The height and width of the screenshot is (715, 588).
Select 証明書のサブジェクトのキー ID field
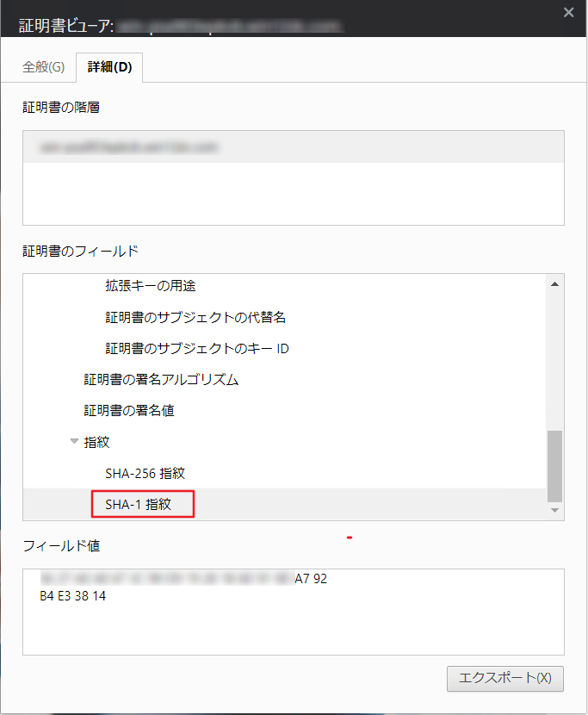[197, 349]
